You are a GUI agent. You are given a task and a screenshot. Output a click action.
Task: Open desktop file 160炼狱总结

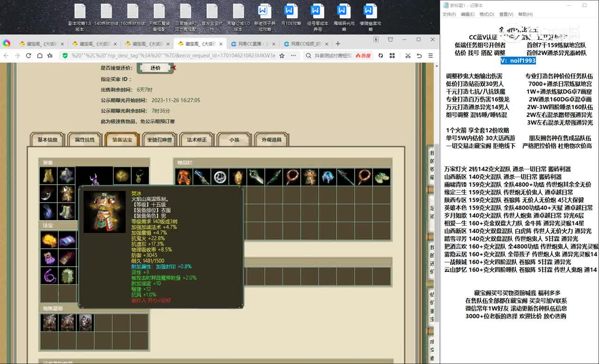pyautogui.click(x=133, y=15)
